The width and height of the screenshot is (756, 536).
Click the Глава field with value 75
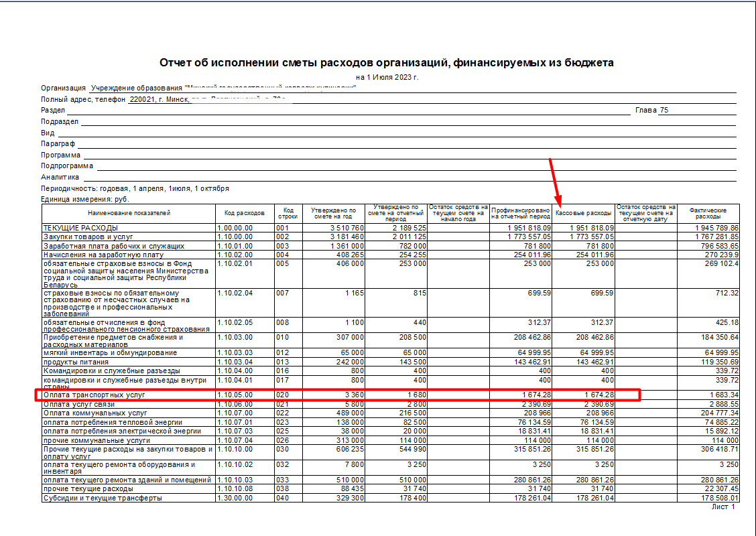click(664, 110)
